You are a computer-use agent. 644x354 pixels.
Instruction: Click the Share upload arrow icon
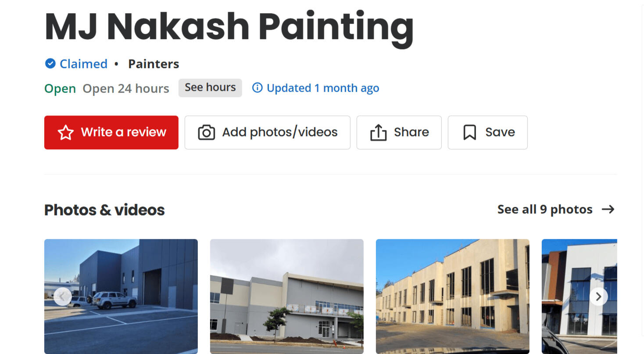point(378,132)
